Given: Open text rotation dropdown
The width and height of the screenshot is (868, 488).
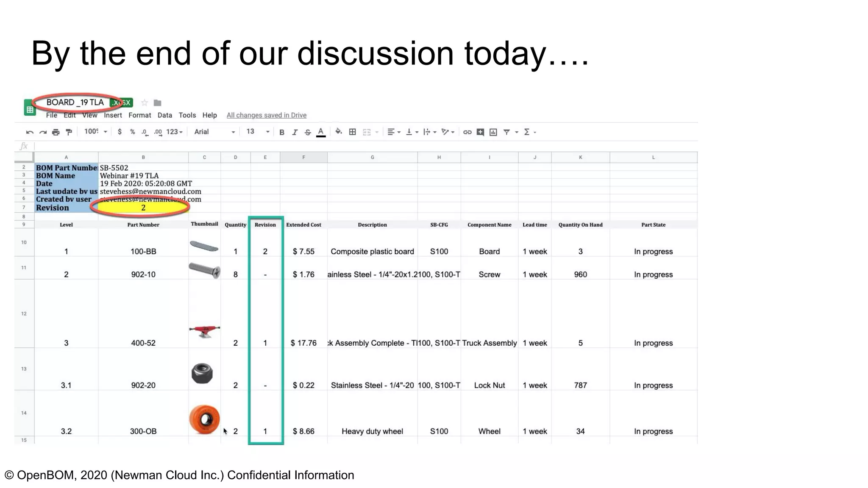Looking at the screenshot, I should pyautogui.click(x=448, y=132).
